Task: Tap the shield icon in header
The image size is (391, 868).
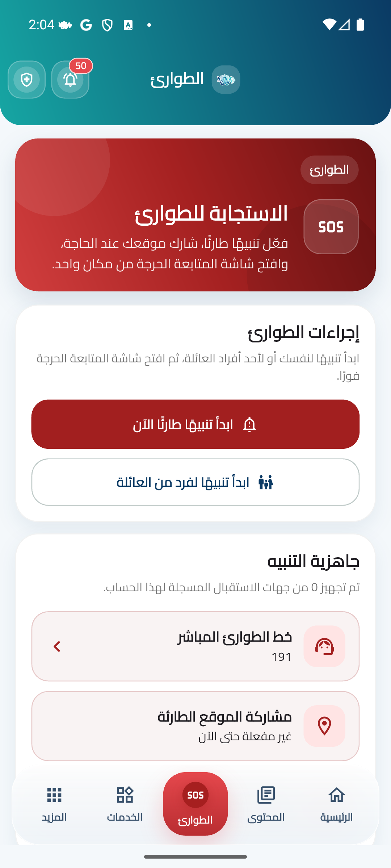Action: [26, 80]
